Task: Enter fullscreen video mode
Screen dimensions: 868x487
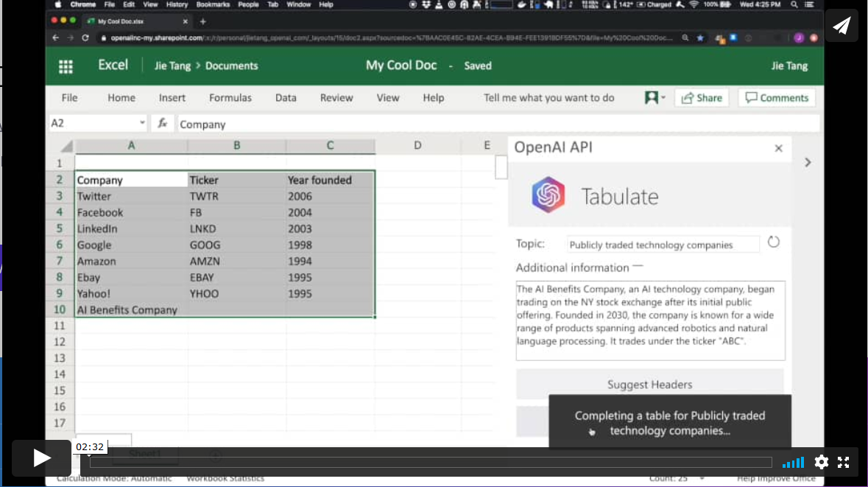Action: point(843,462)
